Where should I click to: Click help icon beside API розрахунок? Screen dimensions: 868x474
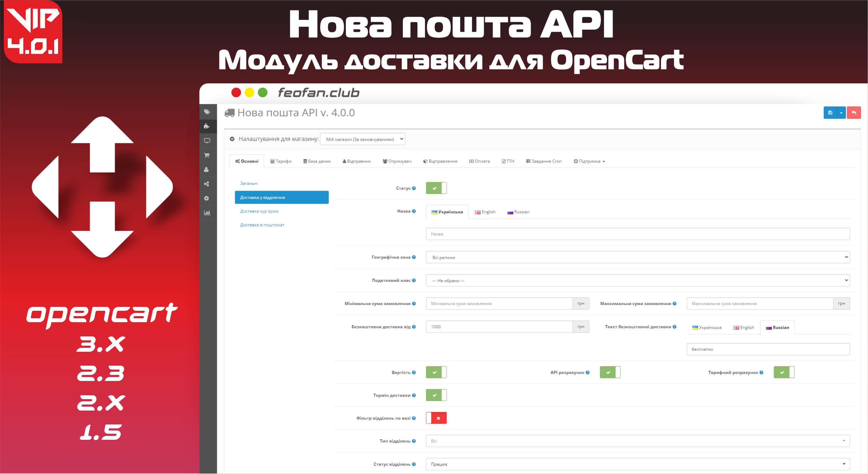click(588, 372)
